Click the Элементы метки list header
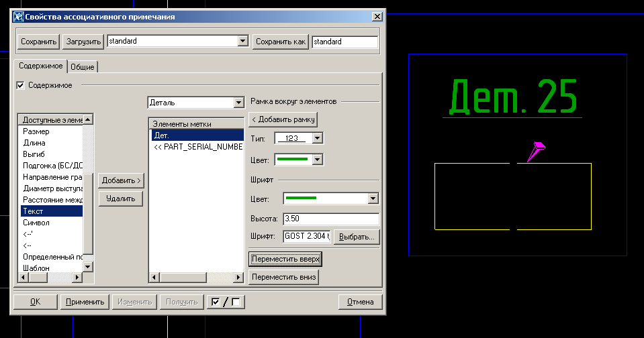Screen dimensions: 644x338 pos(196,124)
